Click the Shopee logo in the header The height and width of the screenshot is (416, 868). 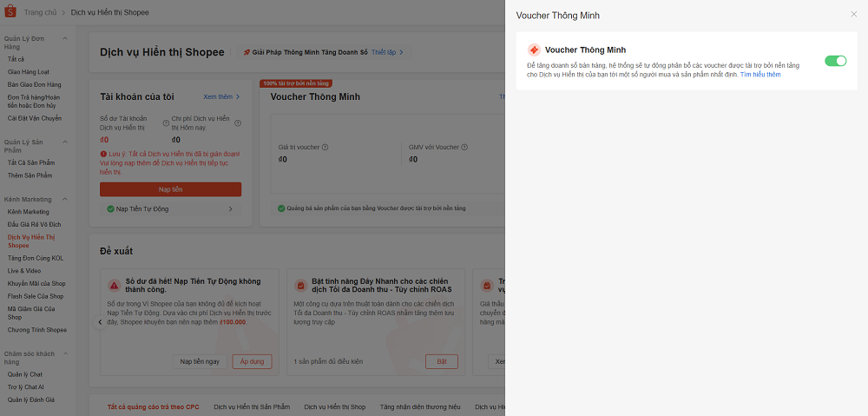pos(12,13)
